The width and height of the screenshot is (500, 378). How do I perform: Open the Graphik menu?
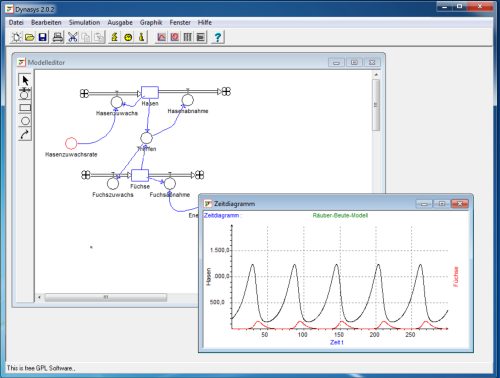151,22
